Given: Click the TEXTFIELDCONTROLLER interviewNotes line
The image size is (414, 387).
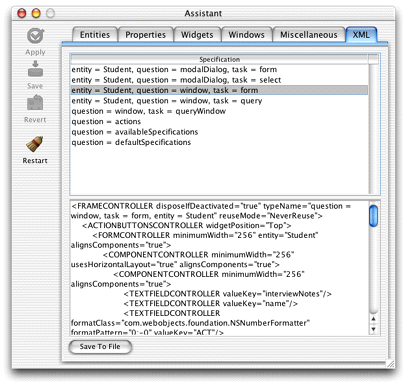Looking at the screenshot, I should (228, 294).
